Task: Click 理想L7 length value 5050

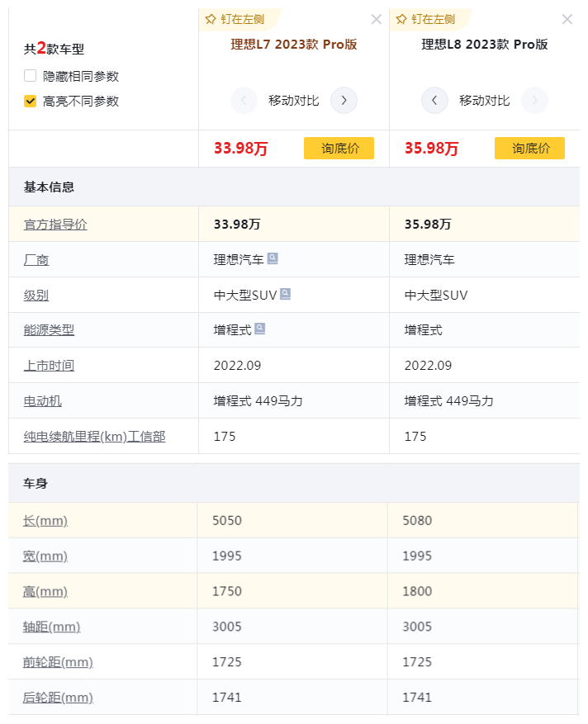Action: 227,520
